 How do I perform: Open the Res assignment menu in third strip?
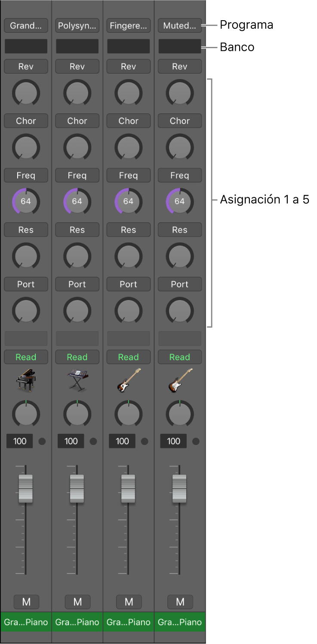pos(129,230)
